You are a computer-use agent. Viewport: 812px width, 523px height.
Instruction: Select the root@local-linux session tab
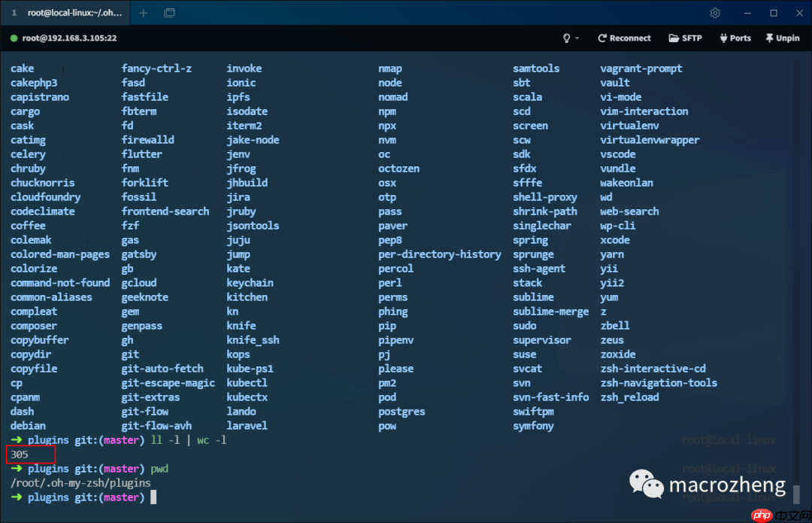tap(65, 13)
